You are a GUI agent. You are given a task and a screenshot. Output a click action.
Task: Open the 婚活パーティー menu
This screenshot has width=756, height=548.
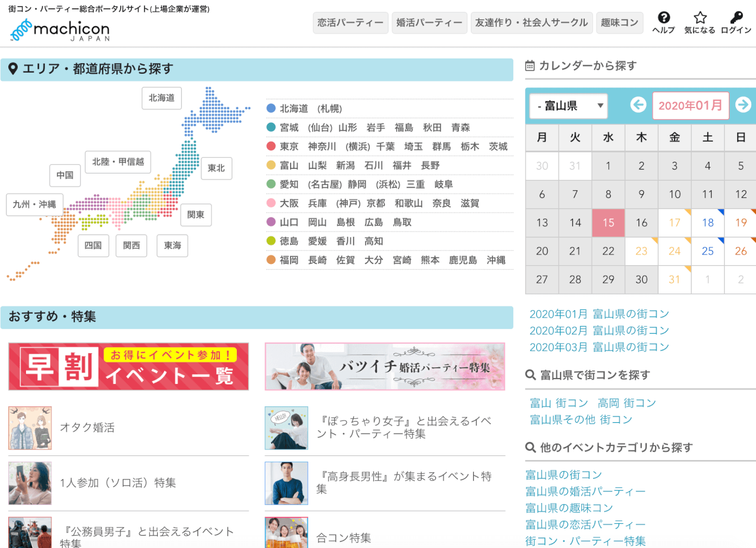click(429, 23)
